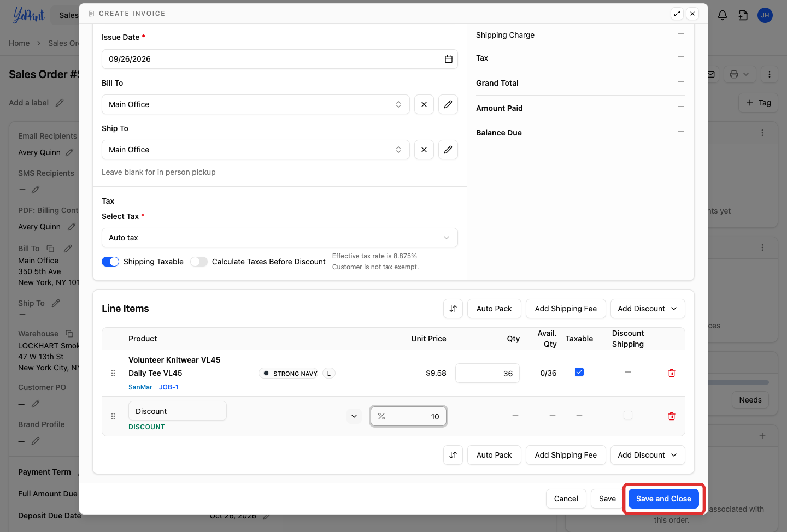This screenshot has width=787, height=532.
Task: Edit Email Recipients pencil next to Avery Quinn
Action: click(69, 152)
